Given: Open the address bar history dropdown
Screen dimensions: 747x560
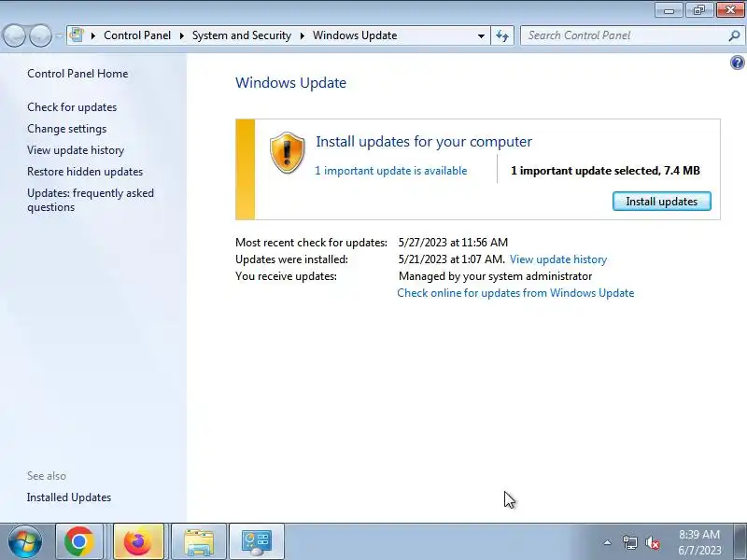Looking at the screenshot, I should (x=481, y=35).
